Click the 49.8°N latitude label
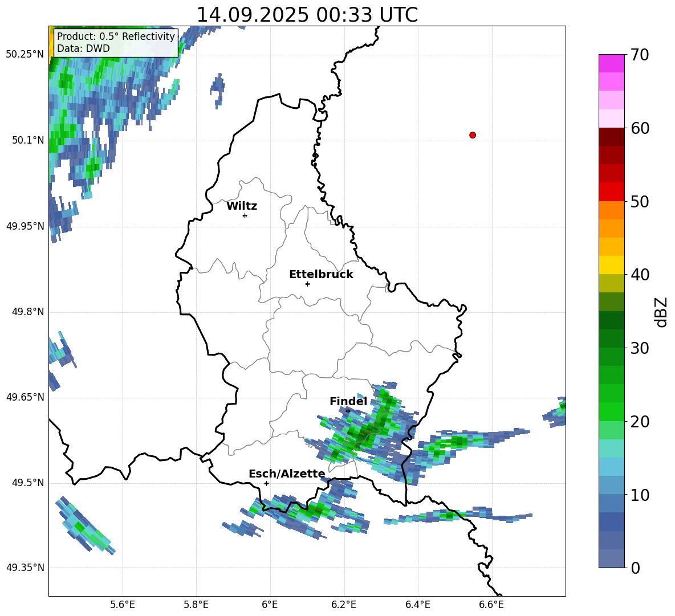This screenshot has height=616, width=675. point(28,312)
